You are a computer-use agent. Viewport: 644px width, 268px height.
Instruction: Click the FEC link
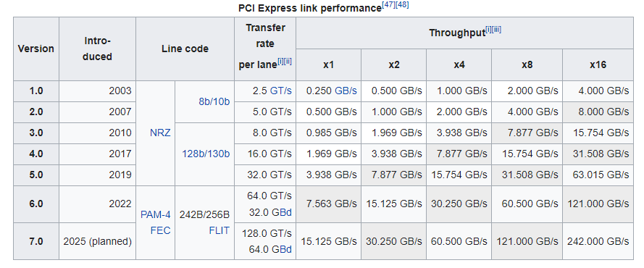coord(160,230)
